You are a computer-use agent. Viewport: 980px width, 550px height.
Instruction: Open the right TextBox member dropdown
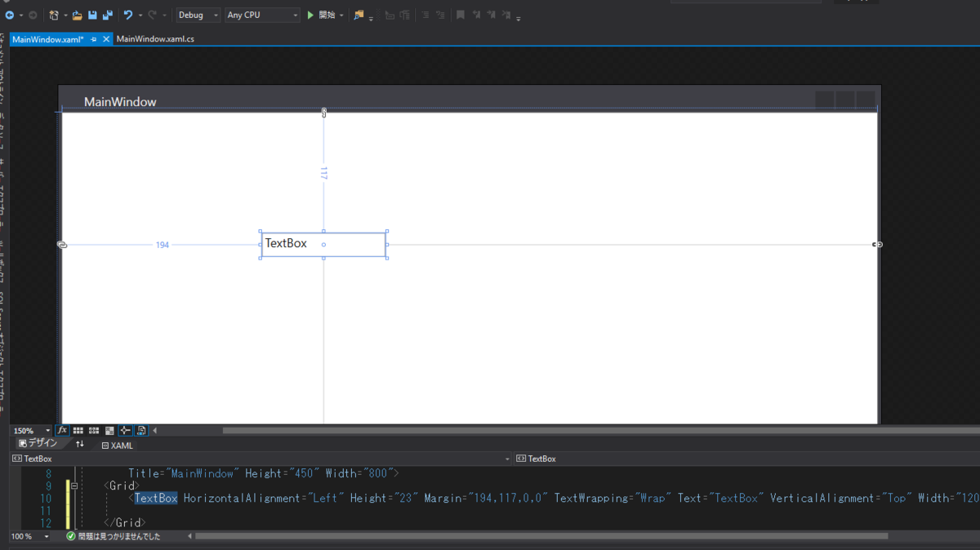(x=746, y=459)
